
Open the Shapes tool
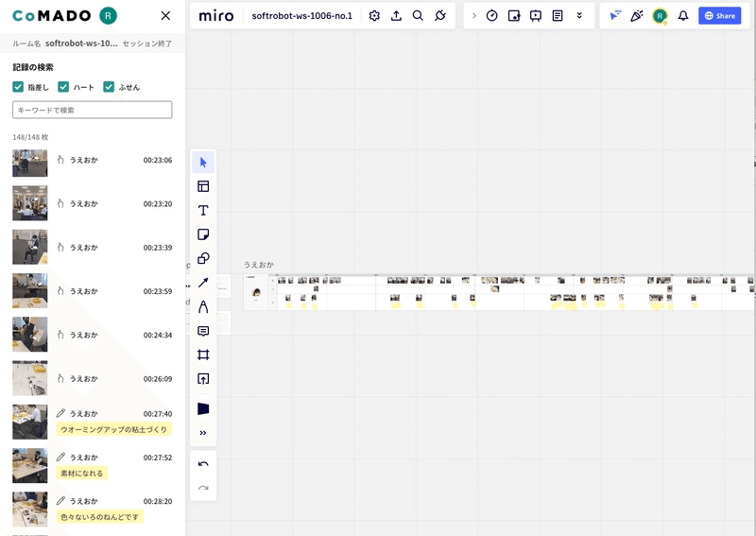(x=203, y=259)
